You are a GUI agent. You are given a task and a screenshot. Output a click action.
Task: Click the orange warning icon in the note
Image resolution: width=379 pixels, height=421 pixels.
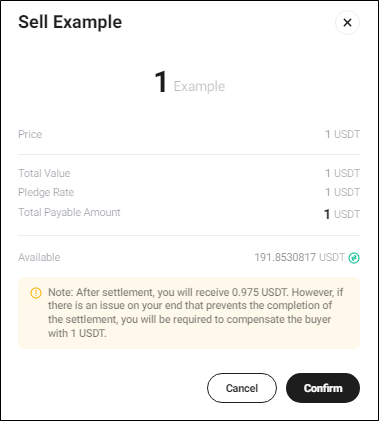(36, 293)
